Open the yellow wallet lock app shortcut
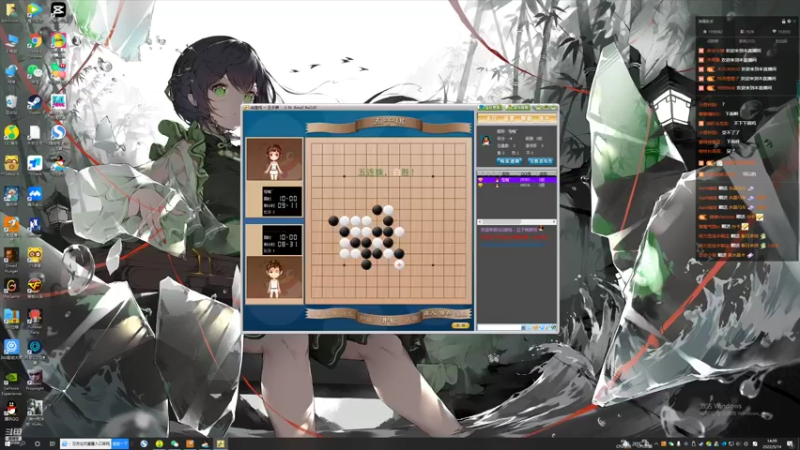 (11, 163)
